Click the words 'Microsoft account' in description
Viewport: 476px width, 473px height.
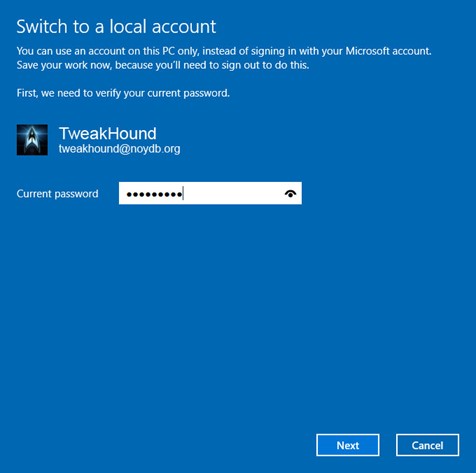(x=388, y=51)
